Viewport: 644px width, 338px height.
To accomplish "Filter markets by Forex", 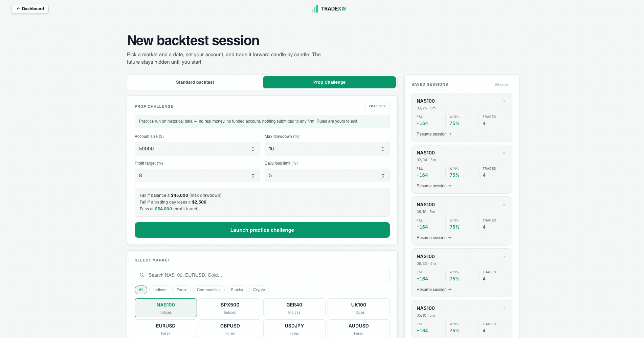I will click(181, 290).
